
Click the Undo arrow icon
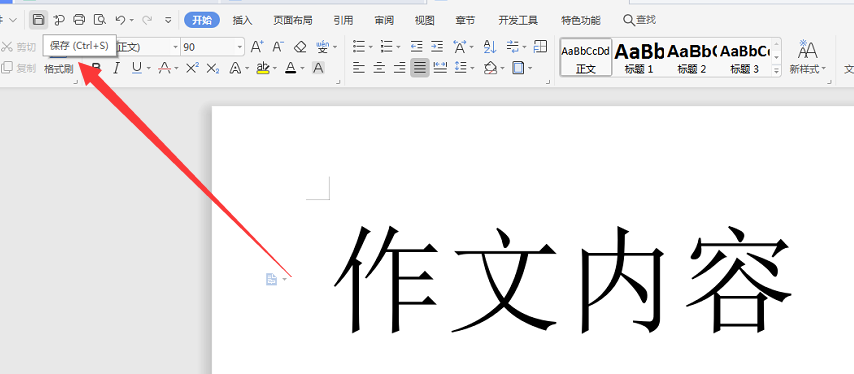(120, 20)
